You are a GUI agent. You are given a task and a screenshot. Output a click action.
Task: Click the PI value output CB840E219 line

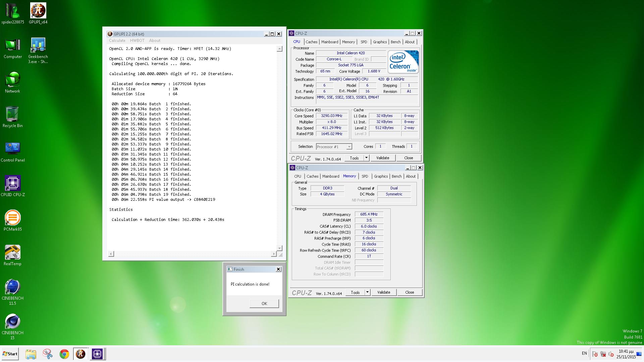point(163,199)
